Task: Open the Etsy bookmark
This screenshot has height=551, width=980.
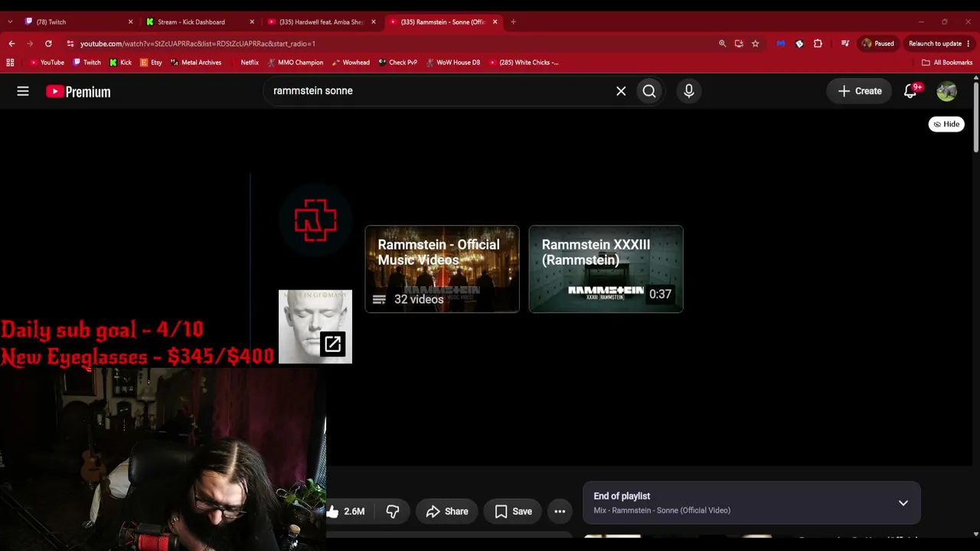Action: pyautogui.click(x=151, y=63)
